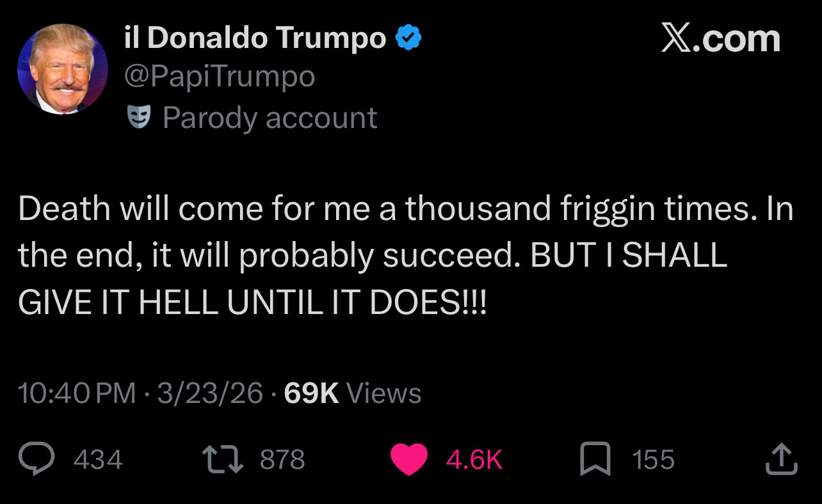
Task: Unlike the tweet via the pink heart
Action: pyautogui.click(x=408, y=460)
